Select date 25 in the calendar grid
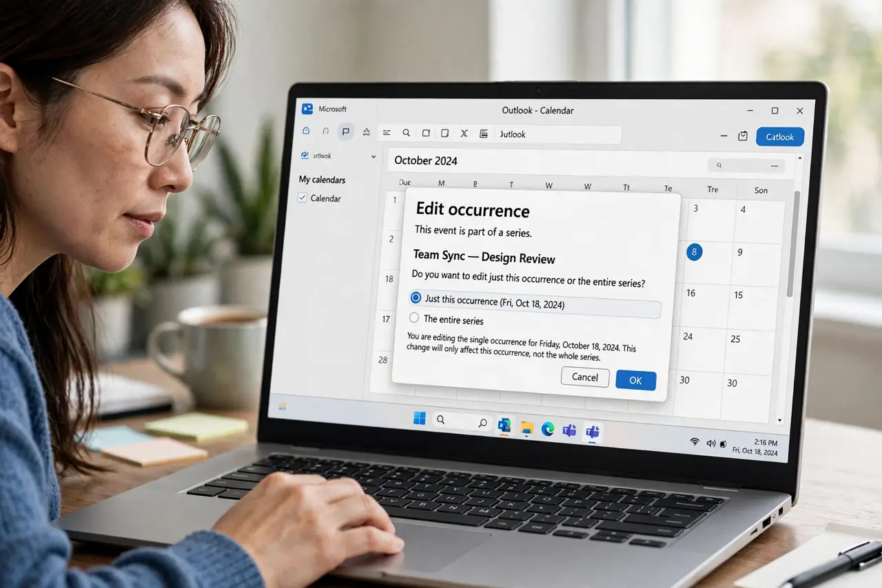Screen dimensions: 882x588 click(735, 339)
